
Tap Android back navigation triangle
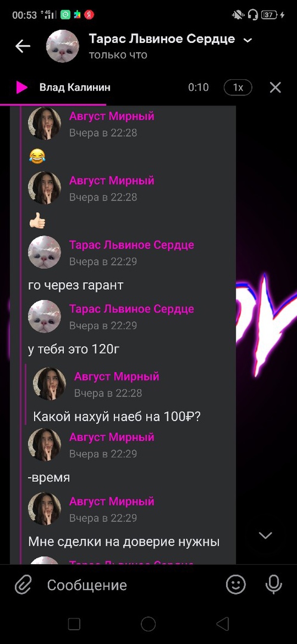point(222,624)
